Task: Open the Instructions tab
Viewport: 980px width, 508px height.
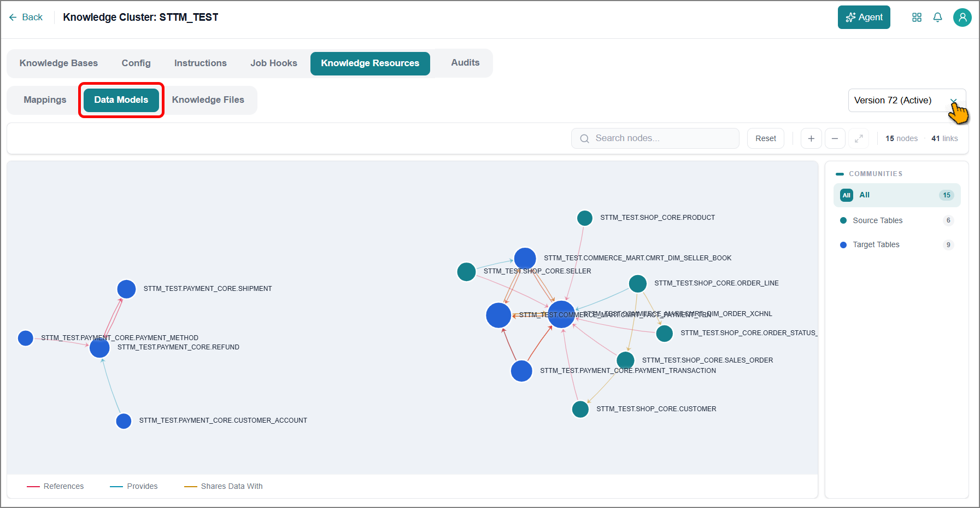Action: point(201,63)
